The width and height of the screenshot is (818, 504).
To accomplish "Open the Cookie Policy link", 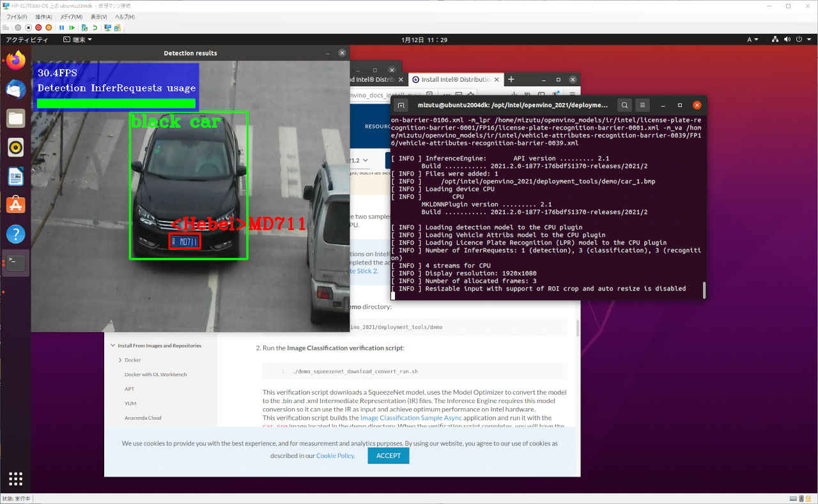I will [335, 456].
